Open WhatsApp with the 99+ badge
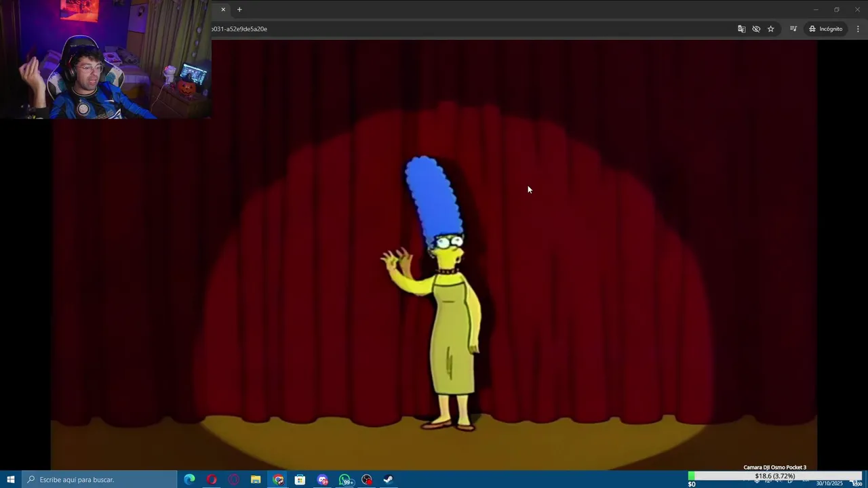 click(x=346, y=479)
